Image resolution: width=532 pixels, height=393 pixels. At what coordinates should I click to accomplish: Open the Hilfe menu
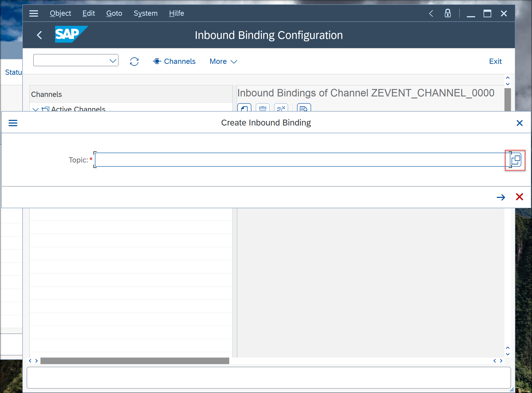[x=177, y=13]
